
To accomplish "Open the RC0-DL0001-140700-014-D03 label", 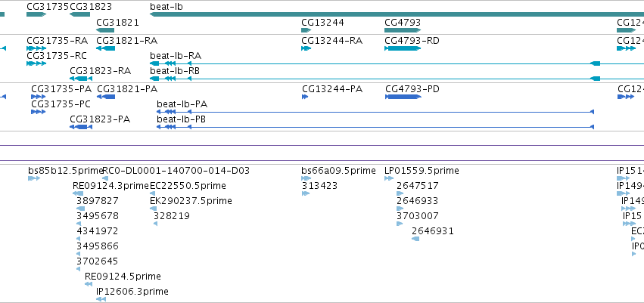I will pyautogui.click(x=176, y=171).
